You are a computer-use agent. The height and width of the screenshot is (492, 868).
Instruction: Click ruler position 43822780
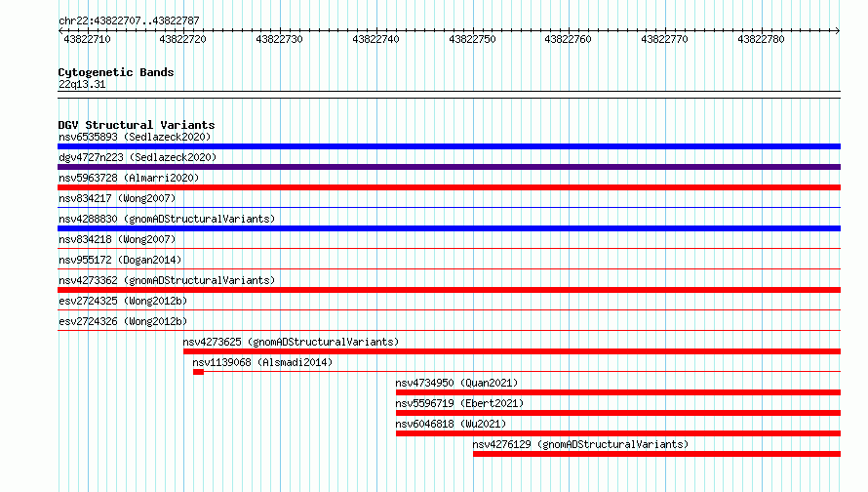pyautogui.click(x=761, y=39)
